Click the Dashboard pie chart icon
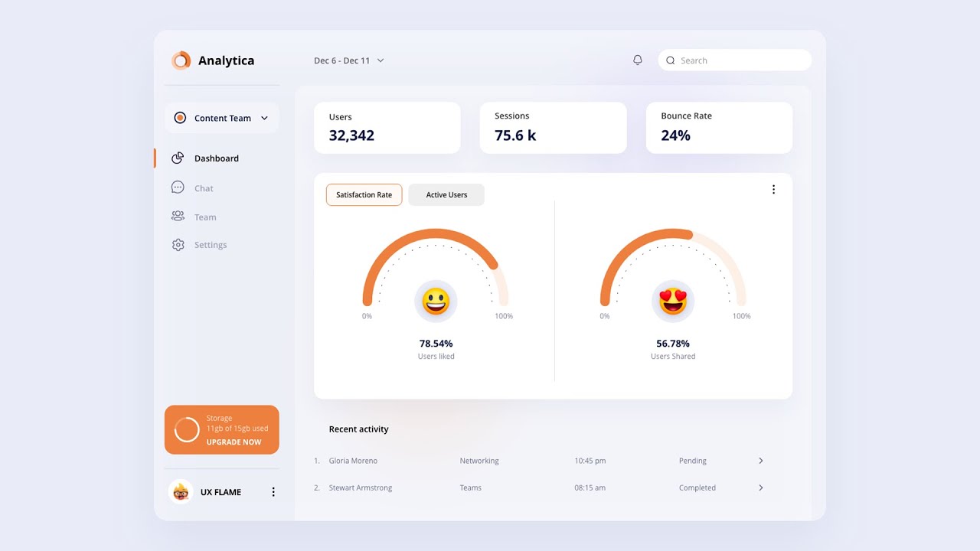Screen dimensions: 980x551 click(178, 158)
